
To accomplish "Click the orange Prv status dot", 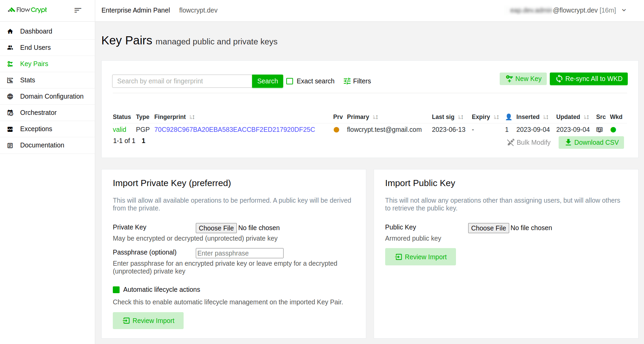I will click(x=336, y=129).
